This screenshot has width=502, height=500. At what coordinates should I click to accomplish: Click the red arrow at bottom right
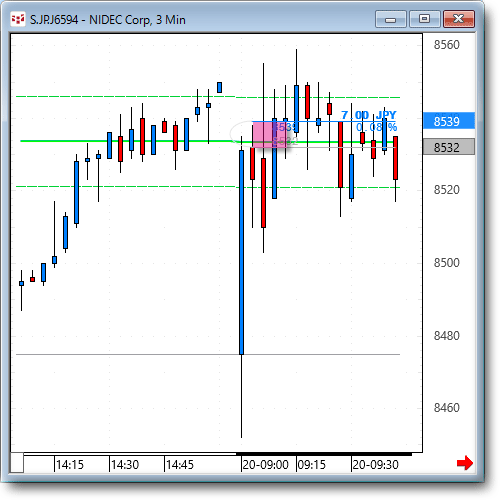[x=465, y=463]
